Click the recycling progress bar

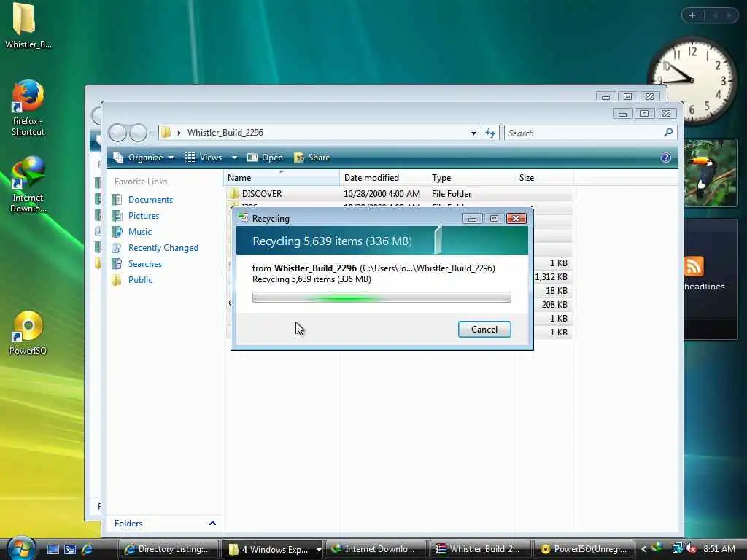(x=382, y=297)
